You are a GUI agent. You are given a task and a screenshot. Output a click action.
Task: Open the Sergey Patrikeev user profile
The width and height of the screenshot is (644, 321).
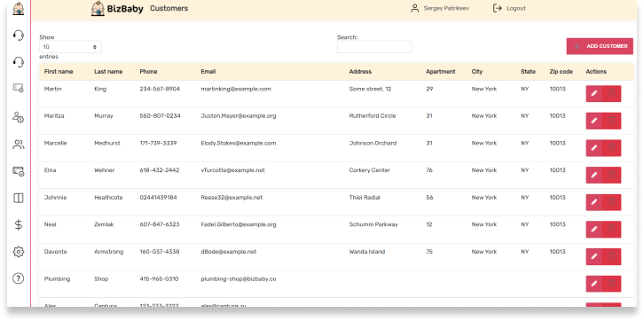(x=439, y=8)
